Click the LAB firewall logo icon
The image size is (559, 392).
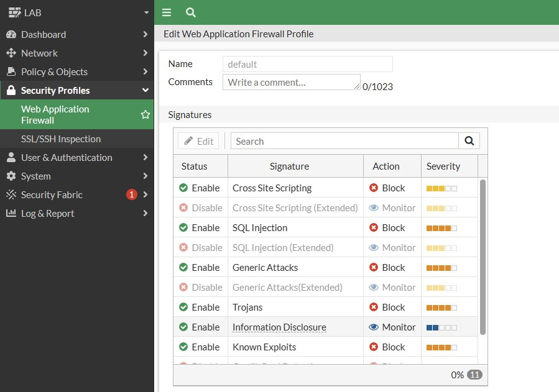coord(15,12)
